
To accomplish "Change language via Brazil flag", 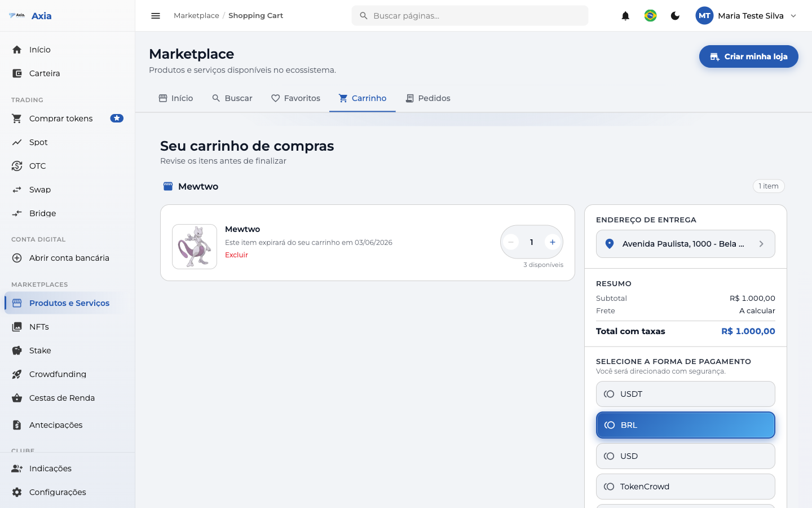I will coord(650,16).
